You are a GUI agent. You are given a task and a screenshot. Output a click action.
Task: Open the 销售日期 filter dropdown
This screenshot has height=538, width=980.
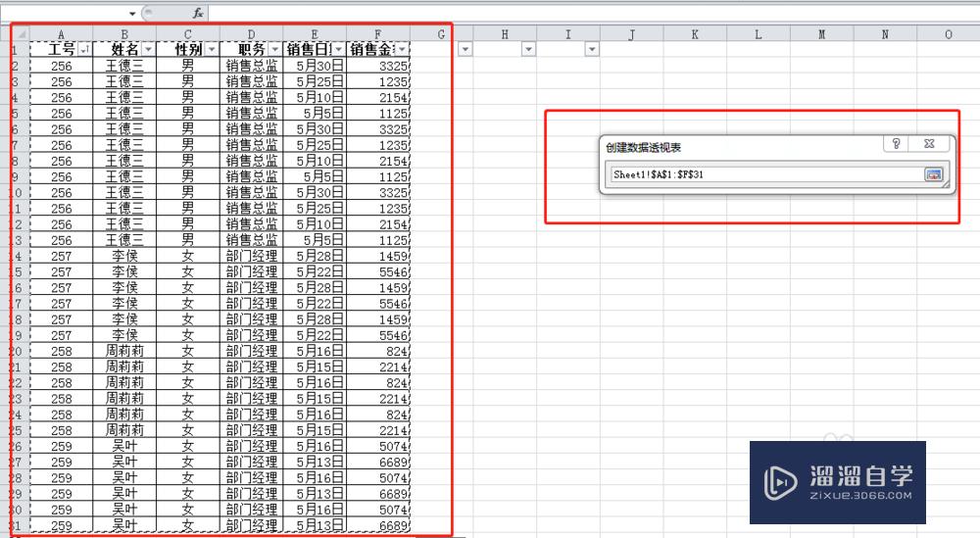[339, 49]
